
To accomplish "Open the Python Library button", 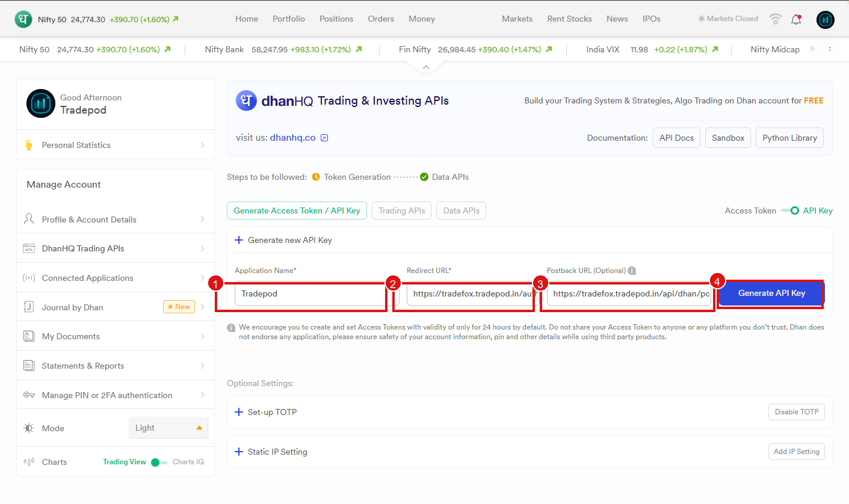I will pos(789,138).
